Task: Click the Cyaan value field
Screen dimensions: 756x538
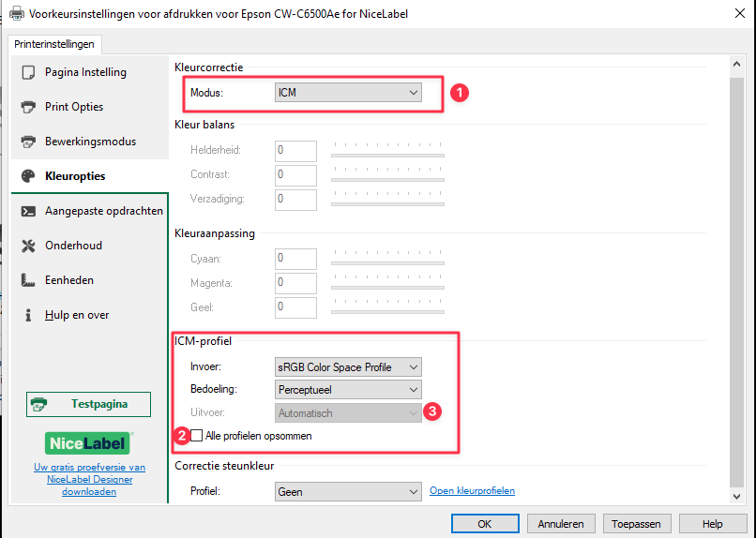Action: 295,259
